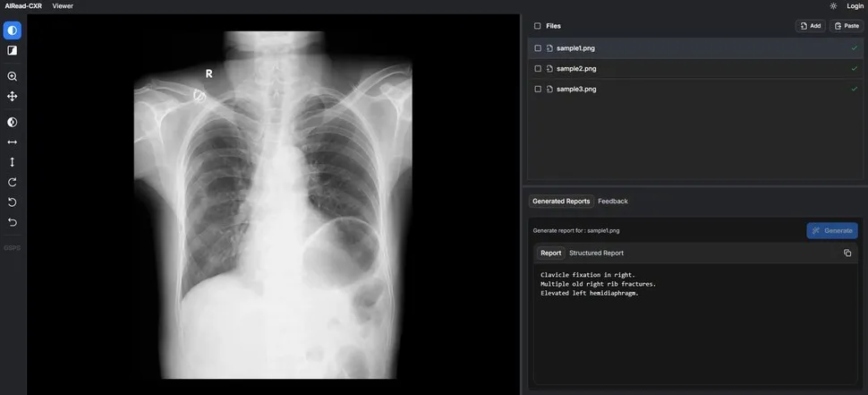Check the sample2.png checkbox
This screenshot has height=395, width=868.
click(x=538, y=69)
